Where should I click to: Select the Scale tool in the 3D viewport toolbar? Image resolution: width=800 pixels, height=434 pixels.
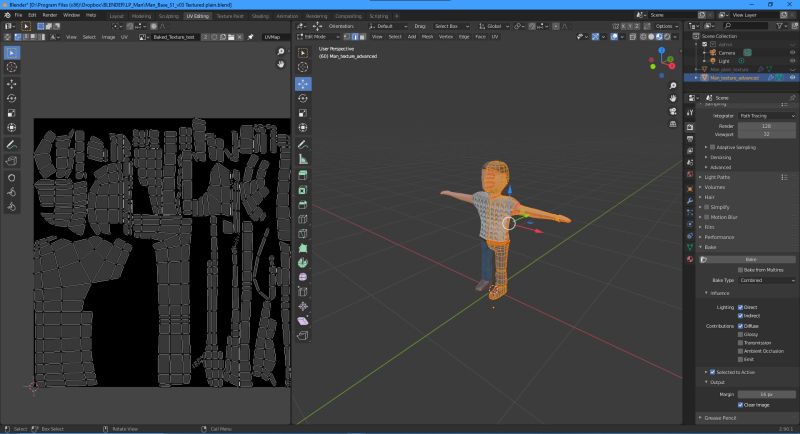[x=303, y=113]
